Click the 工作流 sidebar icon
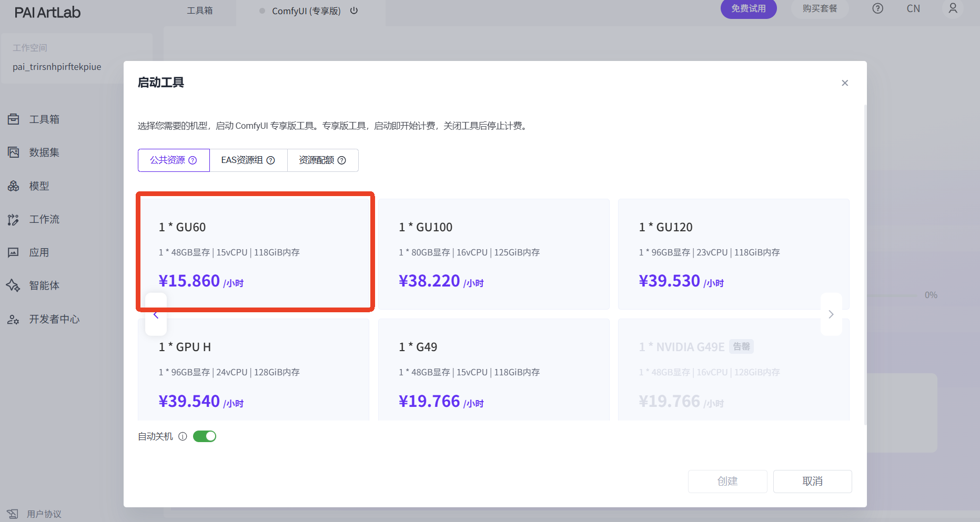 click(x=14, y=219)
